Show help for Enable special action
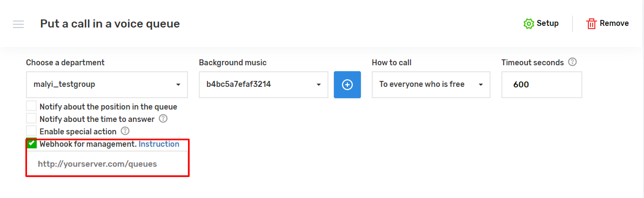644x198 pixels. point(125,131)
